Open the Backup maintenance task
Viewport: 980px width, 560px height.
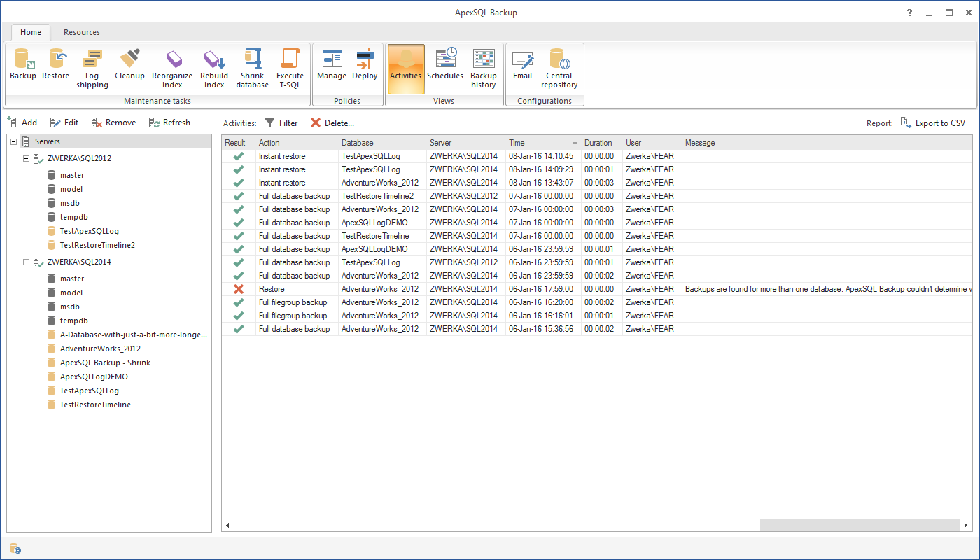coord(23,65)
